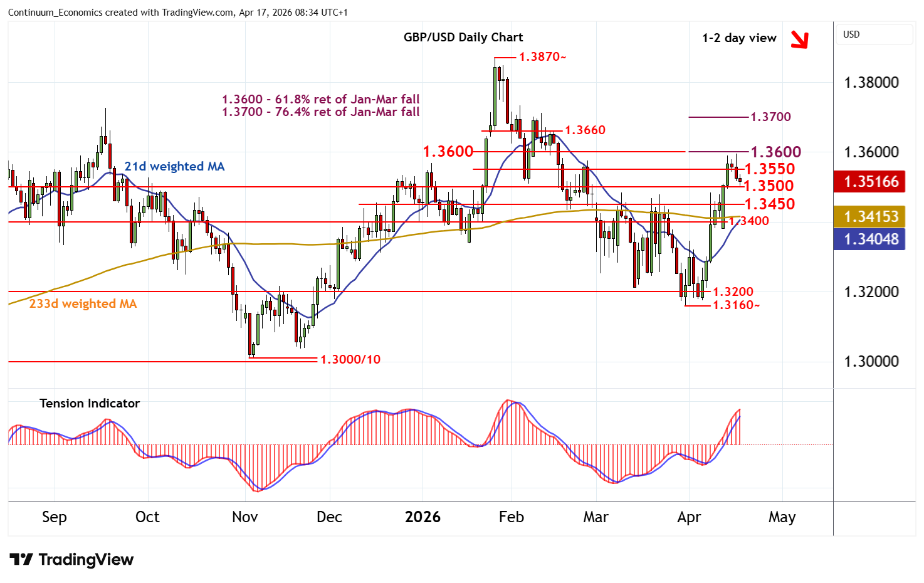Viewport: 924px width, 583px height.
Task: Click the red downward trend arrow
Action: pos(799,39)
